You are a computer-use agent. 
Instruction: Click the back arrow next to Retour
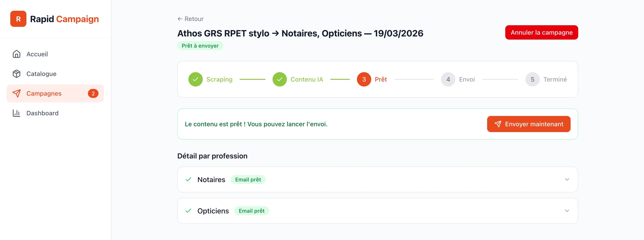(x=179, y=19)
